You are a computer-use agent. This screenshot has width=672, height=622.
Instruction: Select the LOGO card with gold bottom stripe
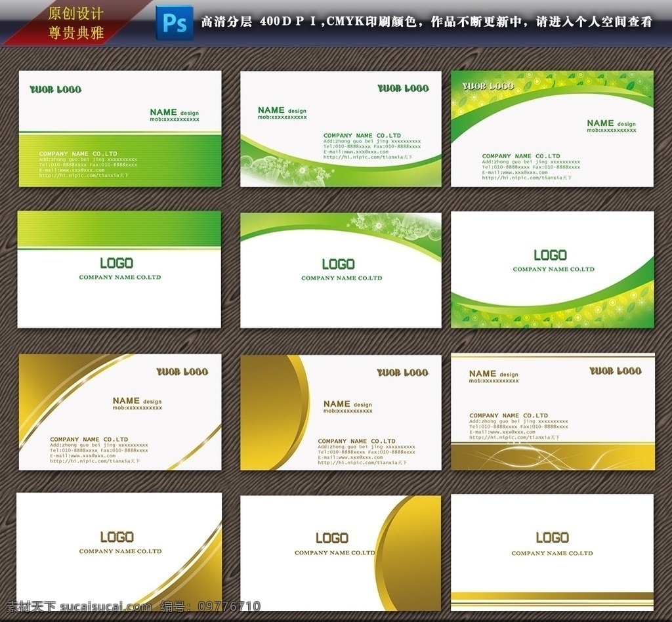pyautogui.click(x=553, y=552)
